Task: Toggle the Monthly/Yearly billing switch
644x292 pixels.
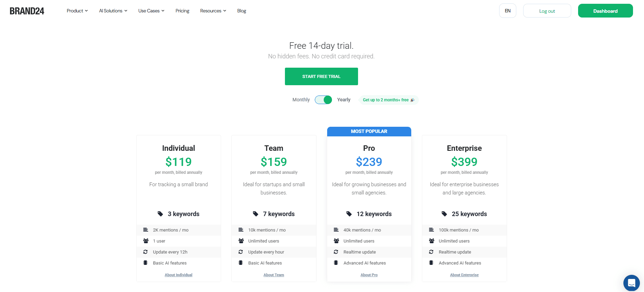Action: [x=323, y=100]
